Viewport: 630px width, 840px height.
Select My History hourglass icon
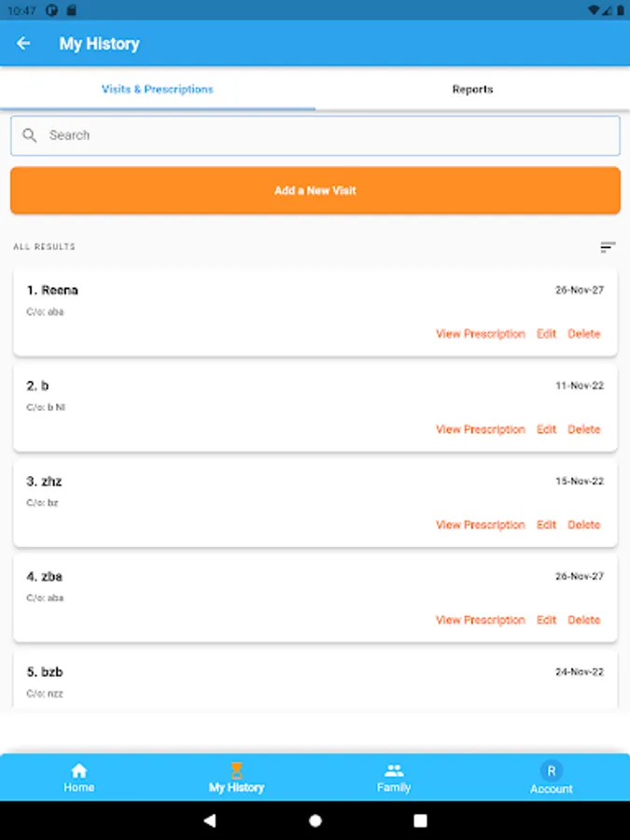(x=236, y=770)
